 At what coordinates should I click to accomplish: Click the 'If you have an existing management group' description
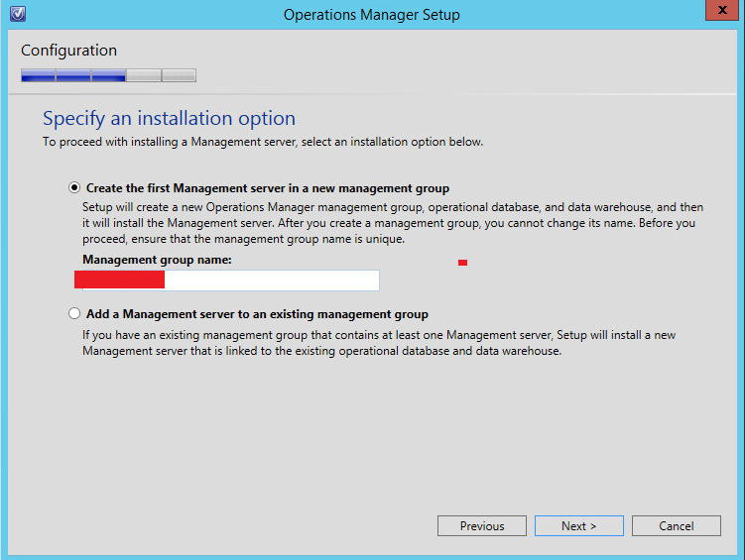pyautogui.click(x=379, y=343)
